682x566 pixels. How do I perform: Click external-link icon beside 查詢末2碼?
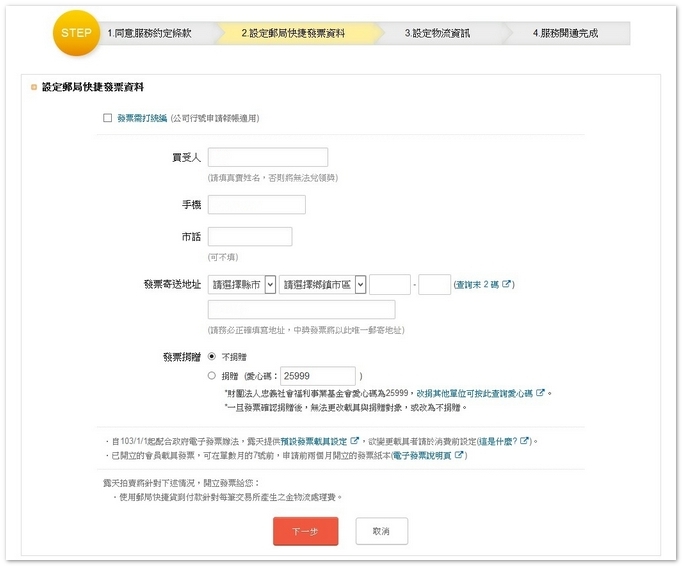[x=507, y=285]
